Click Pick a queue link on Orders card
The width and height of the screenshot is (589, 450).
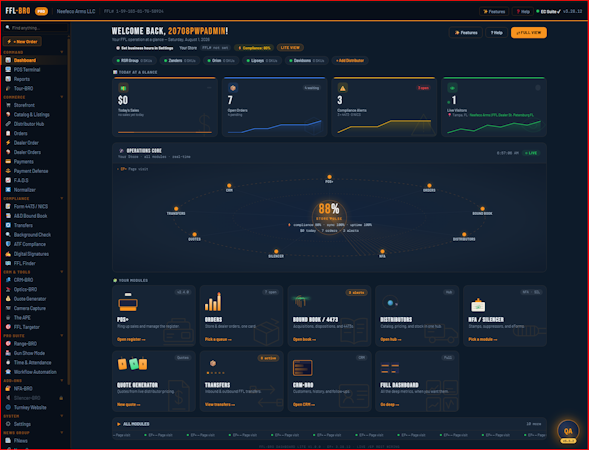click(218, 339)
